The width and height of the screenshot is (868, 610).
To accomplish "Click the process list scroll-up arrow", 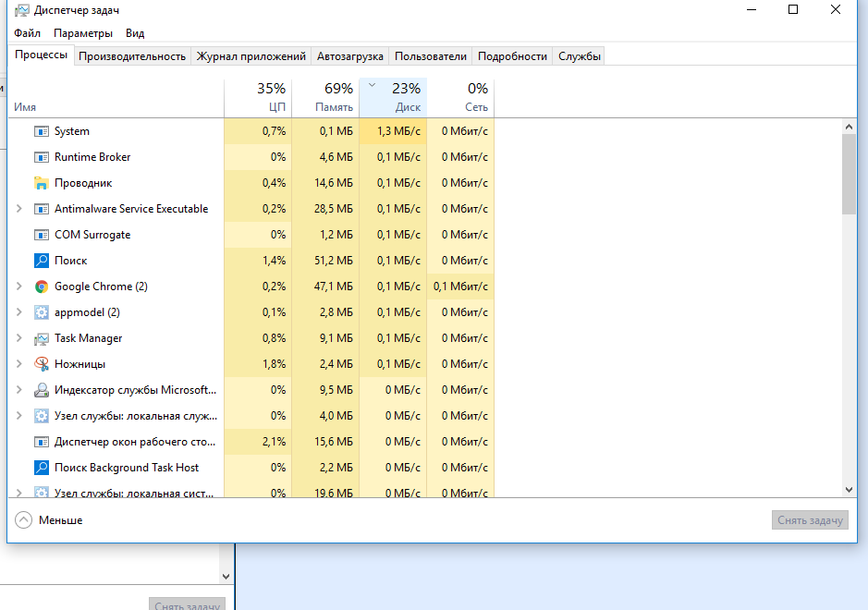I will tap(849, 127).
